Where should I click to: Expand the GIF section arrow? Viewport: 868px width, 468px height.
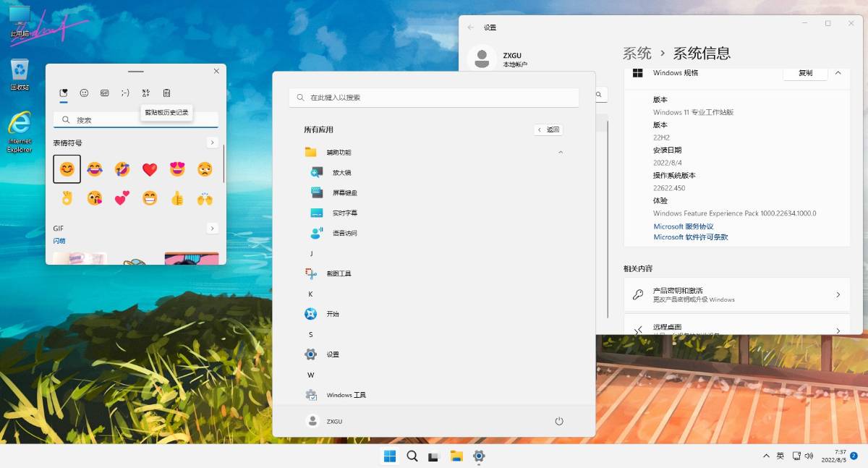point(213,229)
